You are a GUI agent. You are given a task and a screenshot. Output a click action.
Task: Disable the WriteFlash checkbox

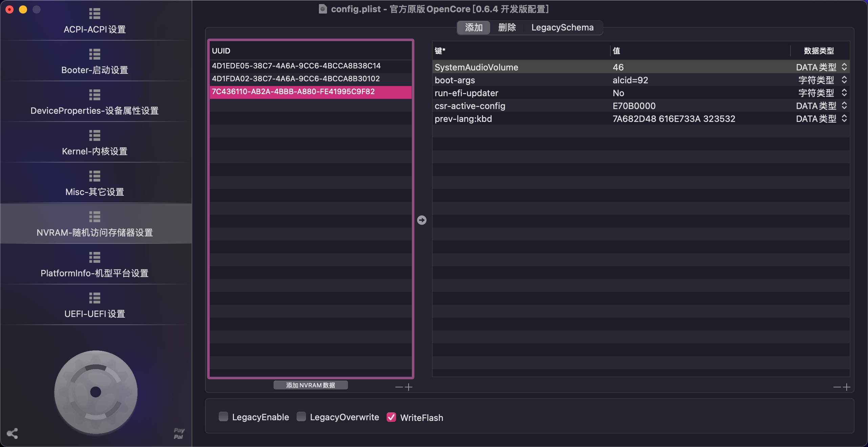pos(391,417)
